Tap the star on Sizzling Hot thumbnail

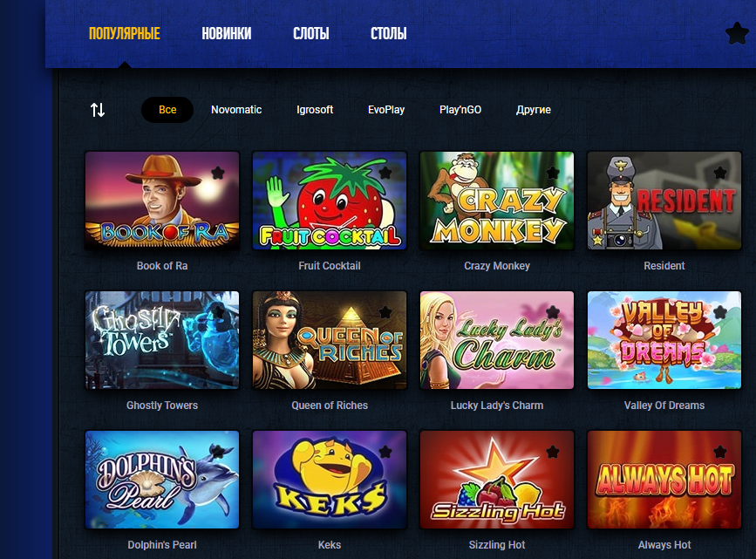click(x=553, y=452)
